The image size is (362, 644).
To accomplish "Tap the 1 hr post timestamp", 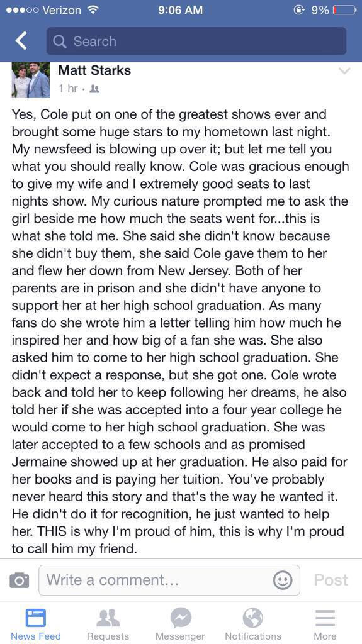I will (x=68, y=88).
